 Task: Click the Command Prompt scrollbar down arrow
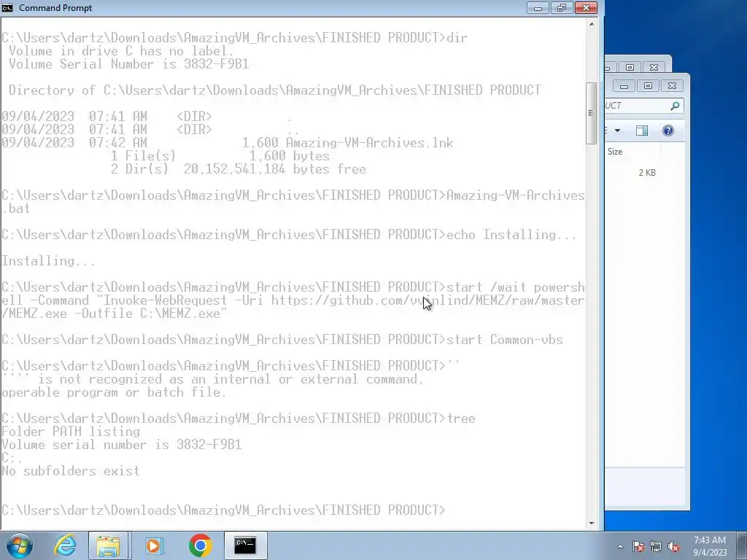coord(591,523)
